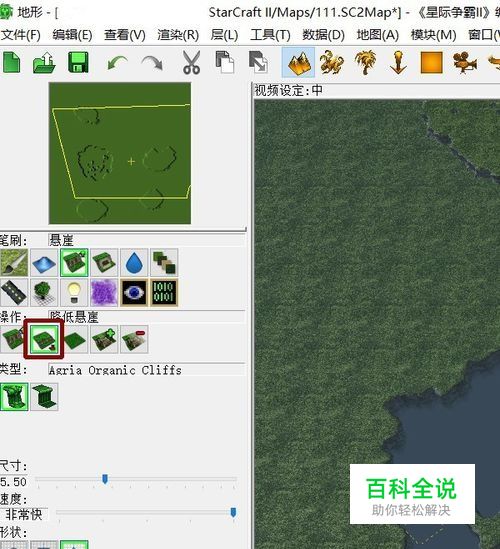Select the second cliff type icon
The height and width of the screenshot is (549, 500).
click(44, 396)
